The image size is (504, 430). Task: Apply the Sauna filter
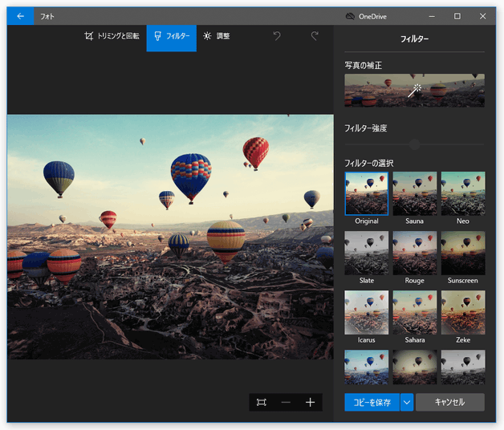coord(415,193)
